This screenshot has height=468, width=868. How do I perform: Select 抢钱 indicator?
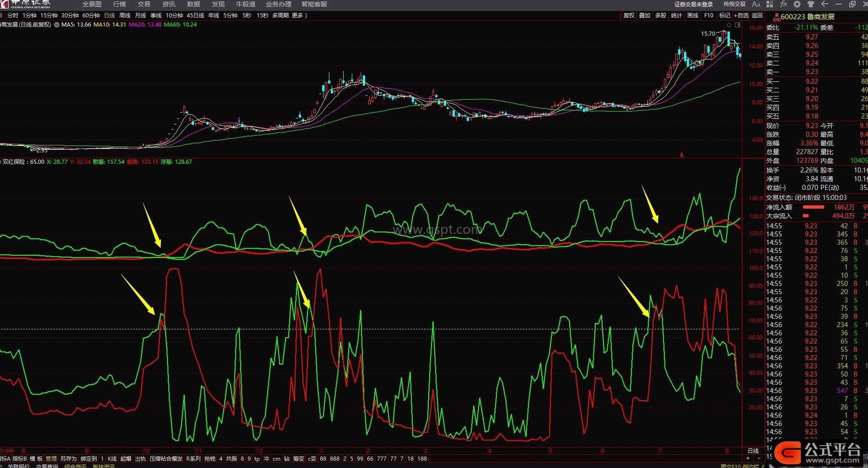(210, 458)
